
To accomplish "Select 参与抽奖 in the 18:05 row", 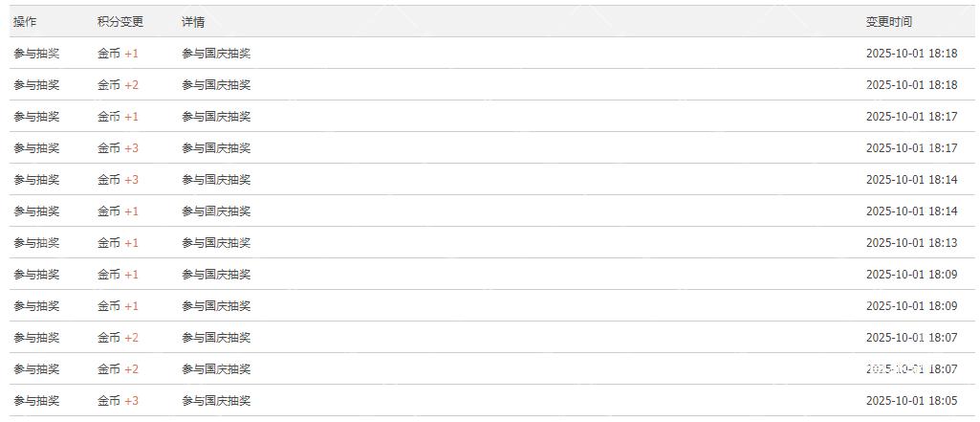I will 36,401.
